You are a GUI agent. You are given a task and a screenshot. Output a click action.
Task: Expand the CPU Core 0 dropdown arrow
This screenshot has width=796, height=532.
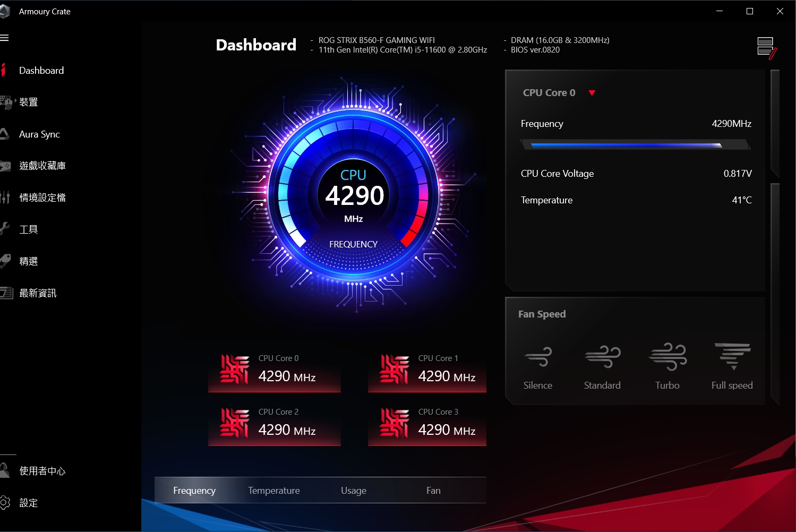[592, 93]
